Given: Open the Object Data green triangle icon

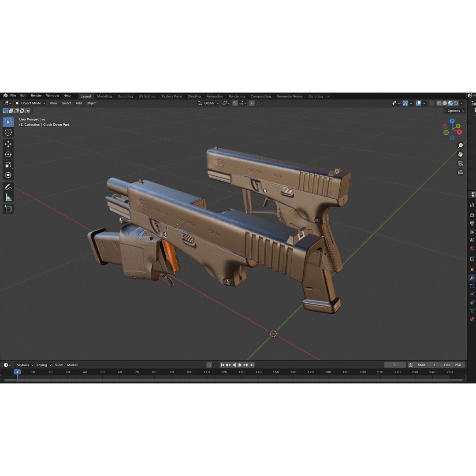Looking at the screenshot, I should point(472,311).
